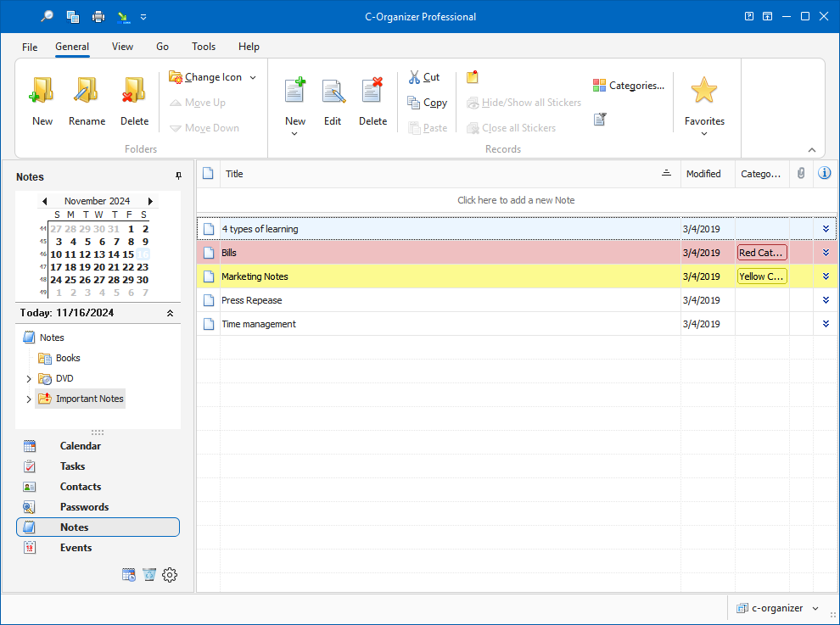Copy the selected record

pos(428,103)
